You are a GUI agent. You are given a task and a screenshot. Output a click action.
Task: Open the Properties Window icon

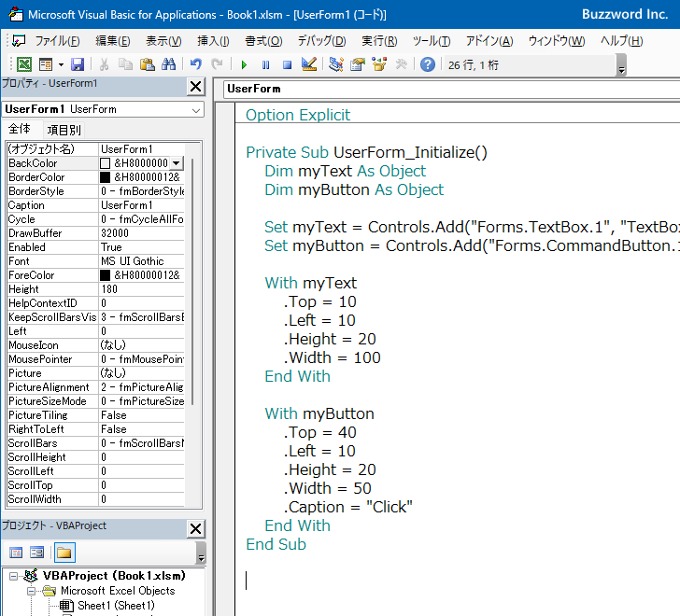358,64
